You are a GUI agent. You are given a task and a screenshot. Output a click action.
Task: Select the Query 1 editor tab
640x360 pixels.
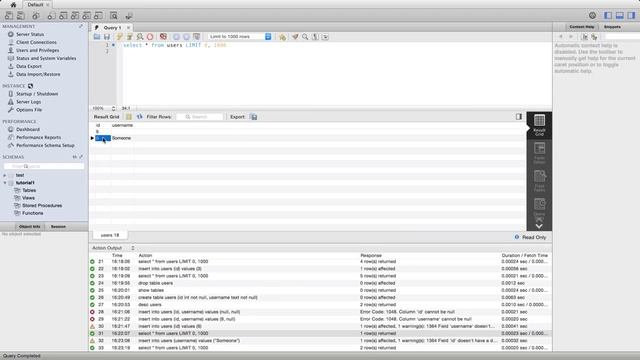[112, 27]
